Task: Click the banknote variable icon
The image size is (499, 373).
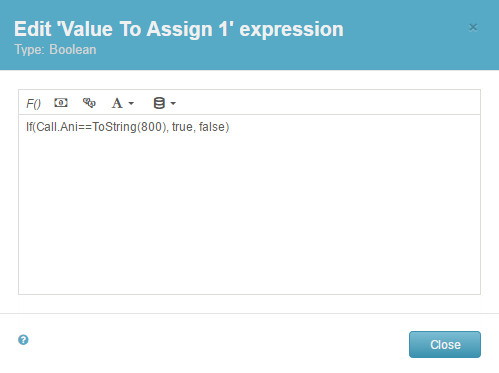Action: click(61, 103)
